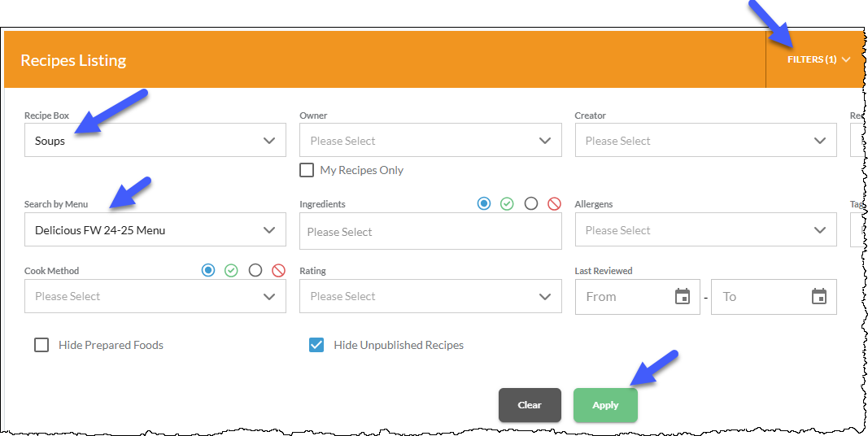Select empty circle option above Ingredients

tap(531, 203)
